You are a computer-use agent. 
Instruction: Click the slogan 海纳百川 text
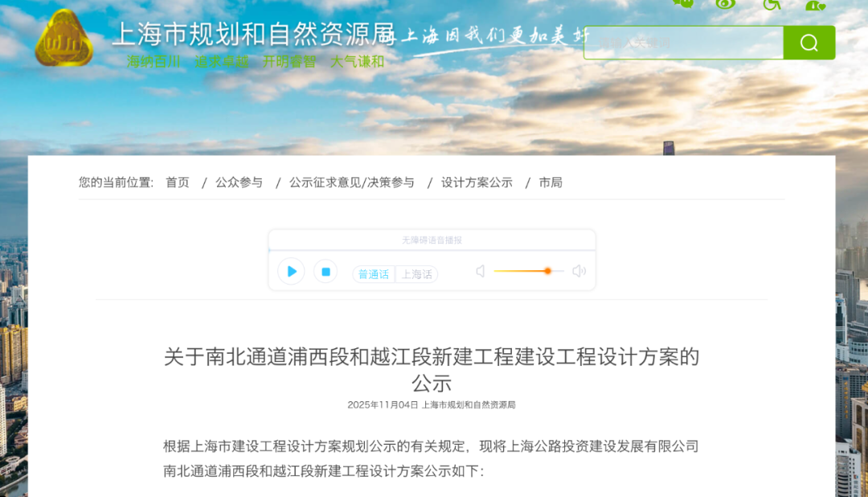coord(154,61)
